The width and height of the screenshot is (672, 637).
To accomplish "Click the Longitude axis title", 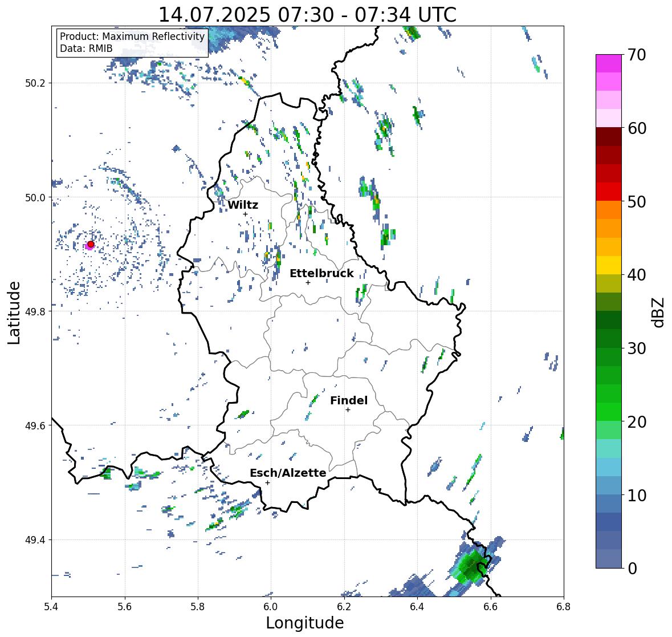I will tap(305, 623).
